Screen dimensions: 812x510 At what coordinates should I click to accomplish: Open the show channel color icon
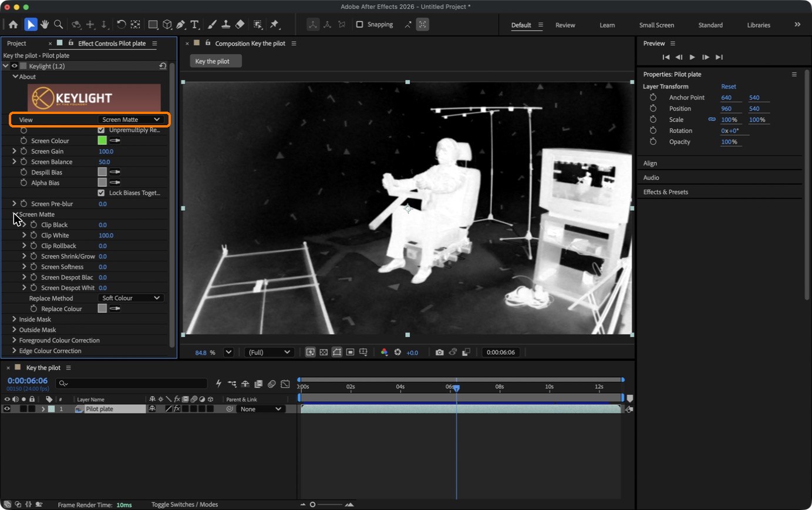coord(385,353)
